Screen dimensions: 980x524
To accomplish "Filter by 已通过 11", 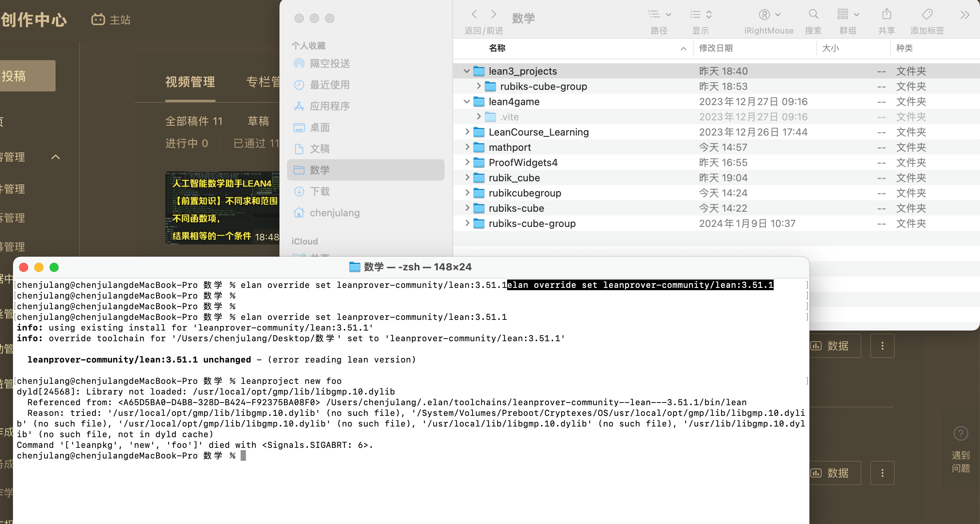I will pyautogui.click(x=256, y=143).
